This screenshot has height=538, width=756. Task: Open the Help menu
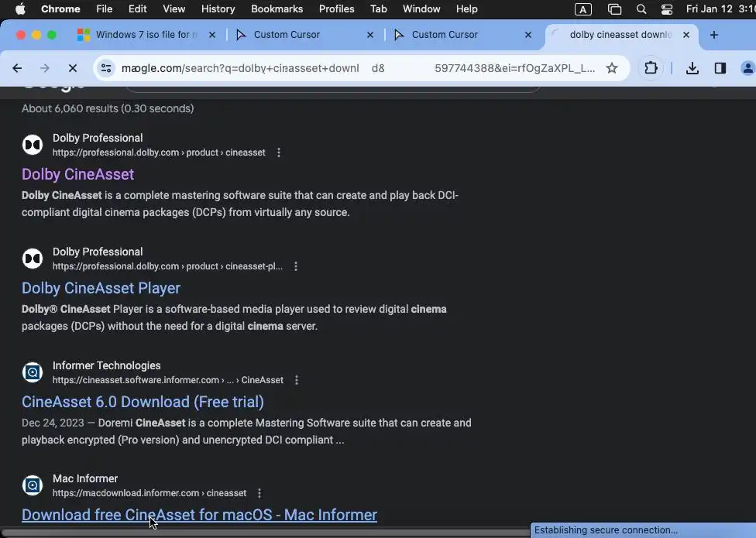click(467, 9)
